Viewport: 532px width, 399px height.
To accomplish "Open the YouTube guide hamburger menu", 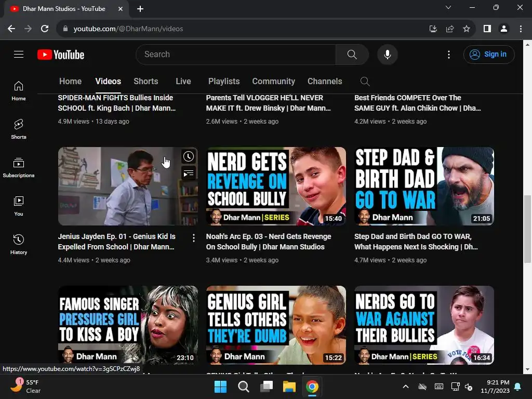I will (x=19, y=54).
